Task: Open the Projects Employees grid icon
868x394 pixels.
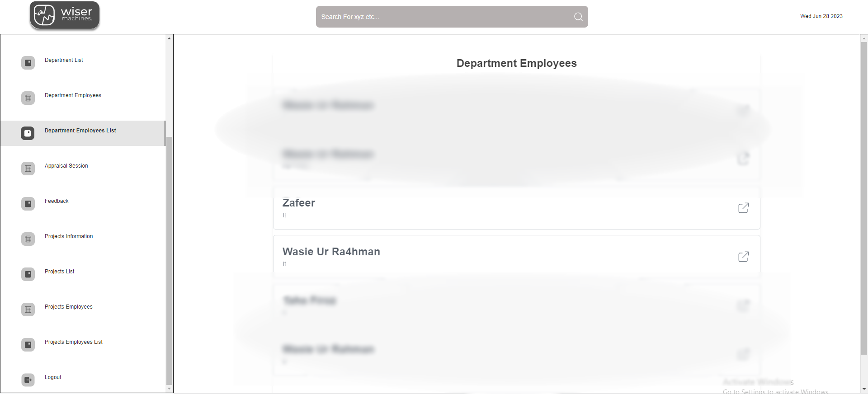Action: pyautogui.click(x=28, y=310)
